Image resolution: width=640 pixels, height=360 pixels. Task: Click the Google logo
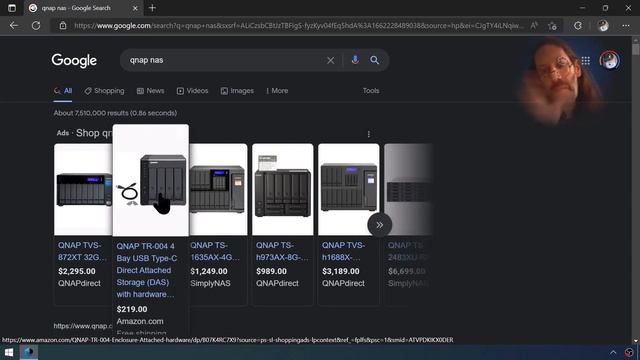74,60
